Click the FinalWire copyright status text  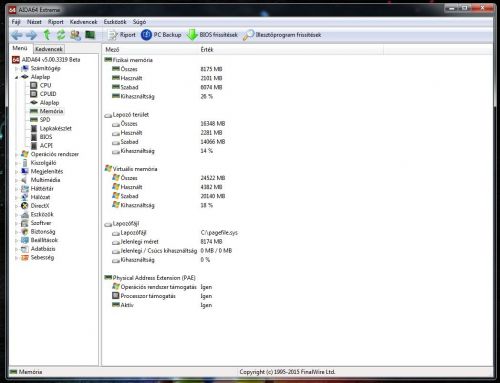pyautogui.click(x=287, y=372)
